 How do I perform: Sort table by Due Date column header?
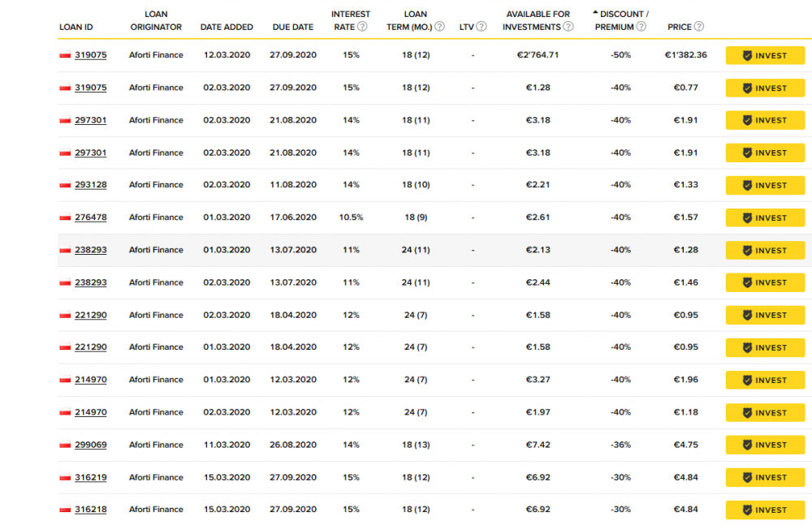292,27
